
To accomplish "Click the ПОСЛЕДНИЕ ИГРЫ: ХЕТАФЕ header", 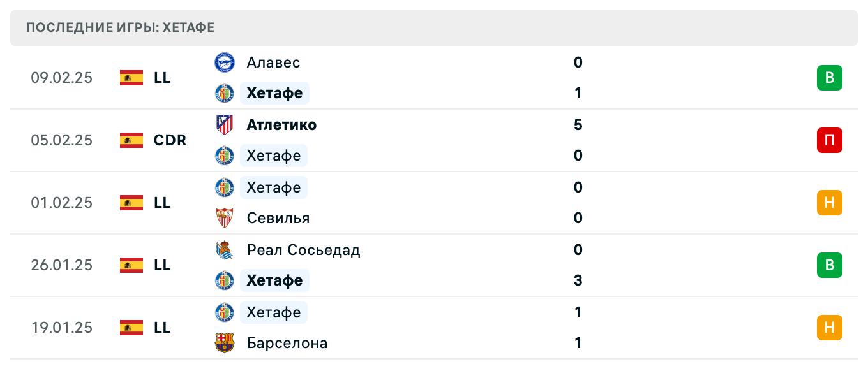I will pyautogui.click(x=119, y=27).
